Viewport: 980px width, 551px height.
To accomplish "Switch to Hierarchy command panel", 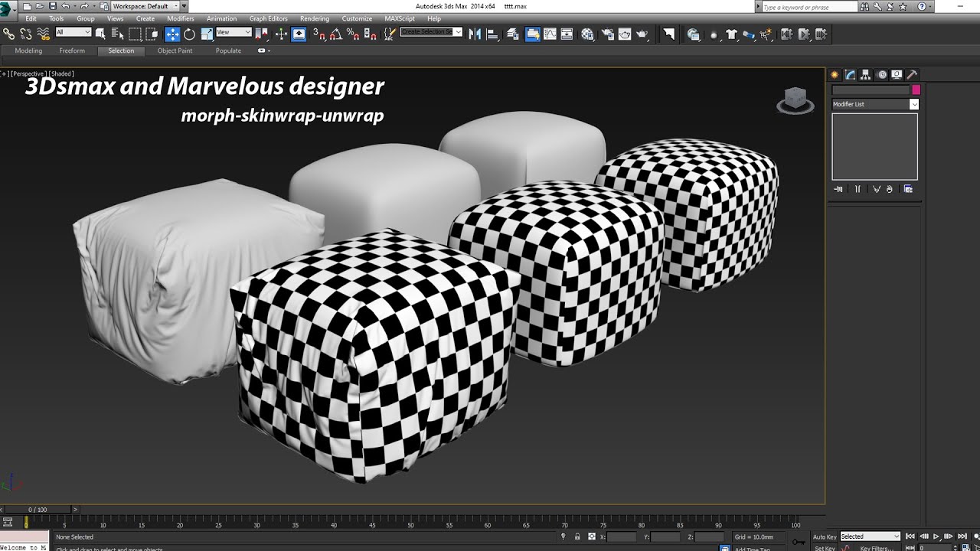I will [x=865, y=75].
